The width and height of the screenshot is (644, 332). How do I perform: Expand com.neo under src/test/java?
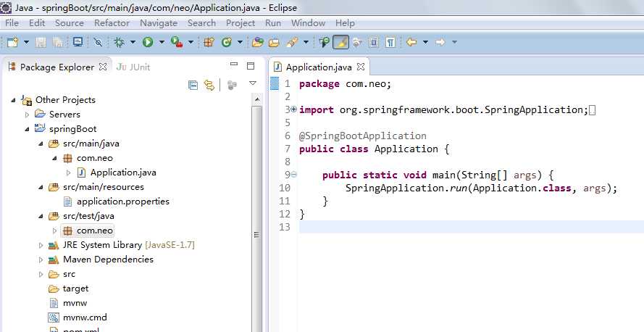[54, 231]
